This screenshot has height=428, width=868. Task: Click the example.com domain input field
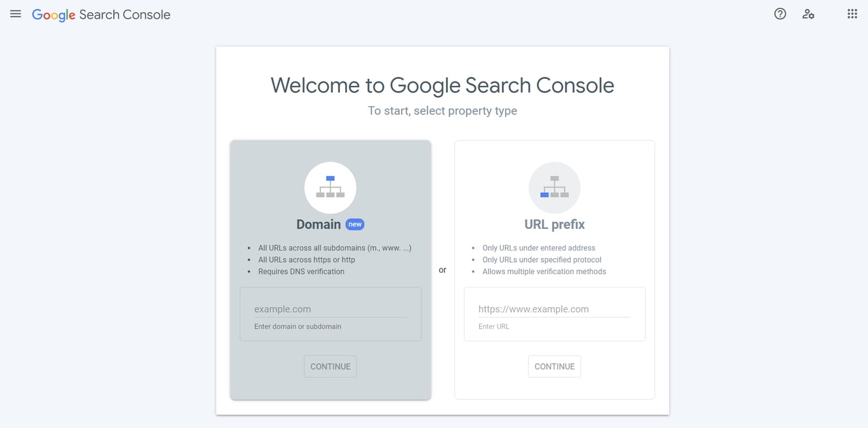coord(330,309)
